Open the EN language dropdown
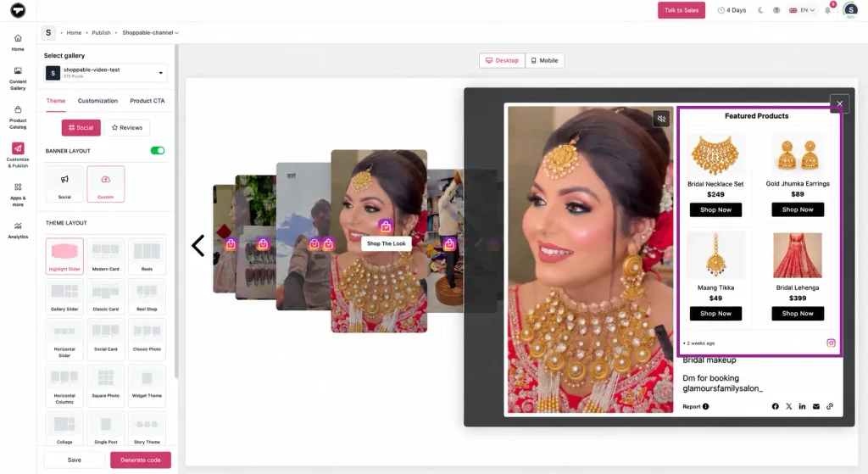The width and height of the screenshot is (868, 474). coord(802,10)
